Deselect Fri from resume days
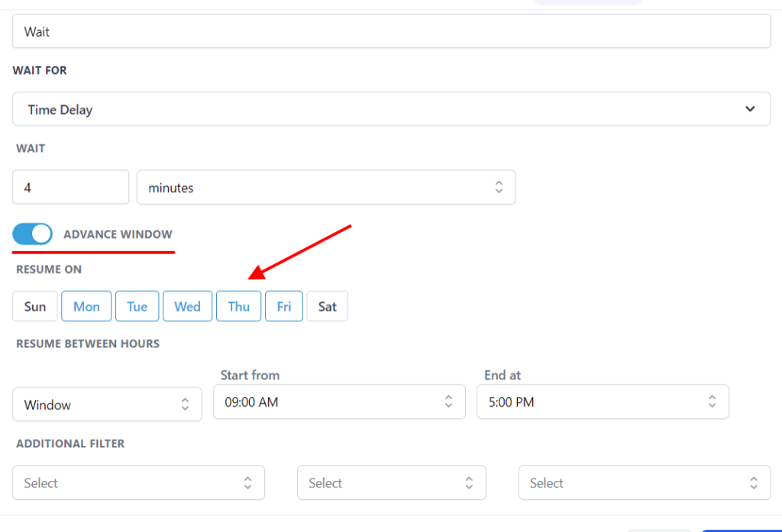782x532 pixels. [x=284, y=306]
